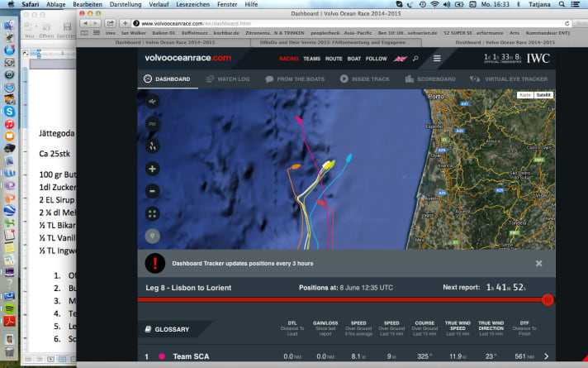Open the Verlauf menu
Screen dimensions: 588x368
(159, 4)
